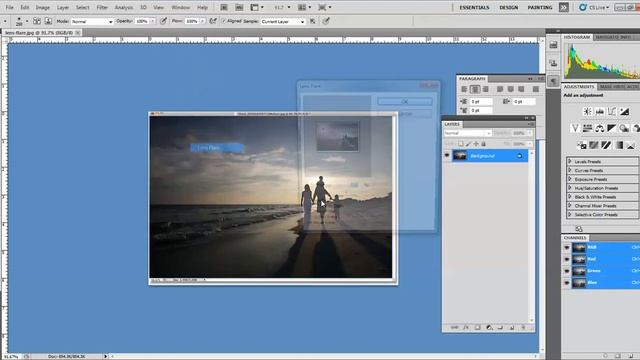
Task: Open the Window menu
Action: click(x=180, y=7)
